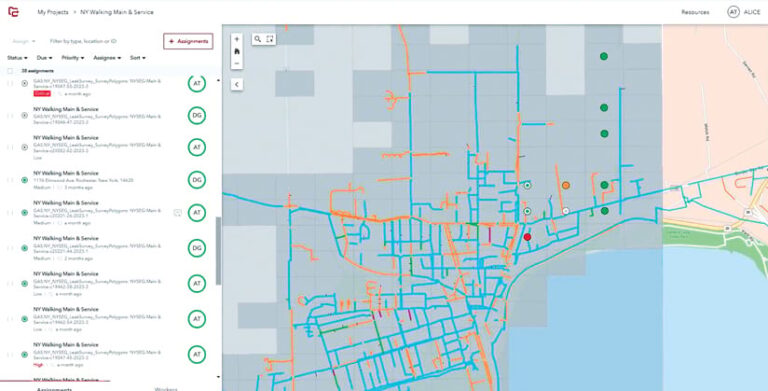The image size is (768, 391).
Task: Click the DG avatar on Elmwood Ave assignment
Action: 197,180
